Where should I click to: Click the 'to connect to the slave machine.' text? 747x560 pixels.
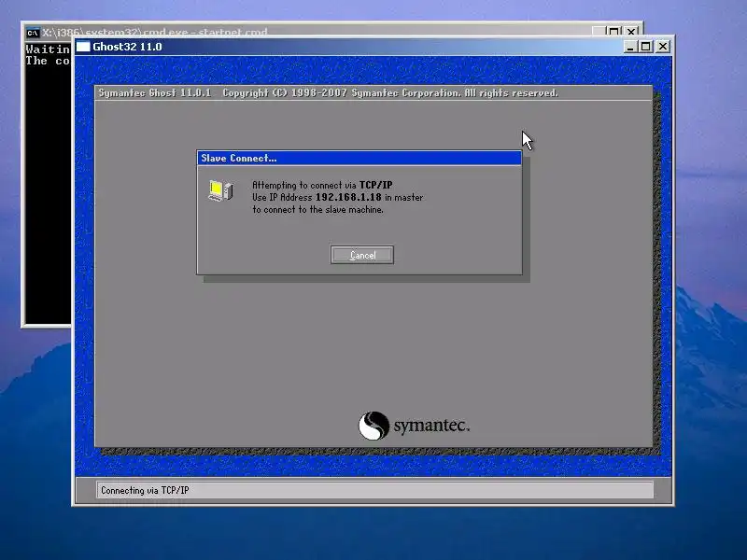click(317, 209)
